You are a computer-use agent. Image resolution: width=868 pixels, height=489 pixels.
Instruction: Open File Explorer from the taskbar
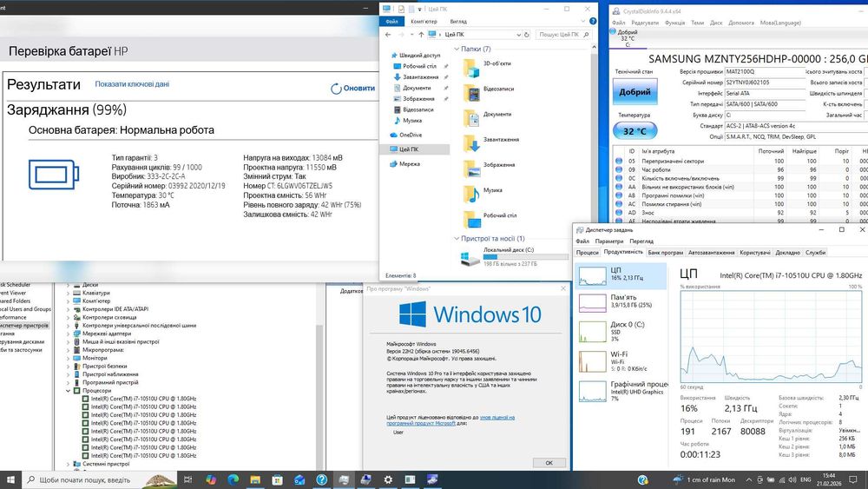[x=255, y=479]
